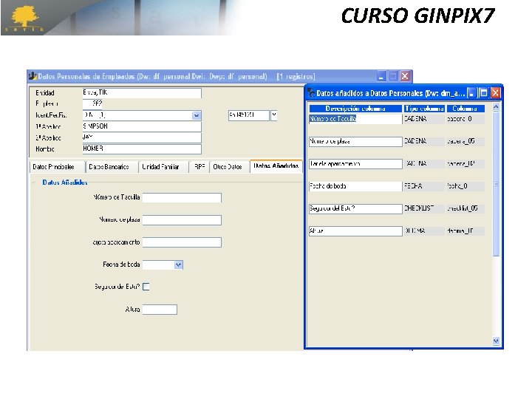Click the 1º Apellido field showing SIMPSON
The image size is (532, 399).
coord(142,126)
